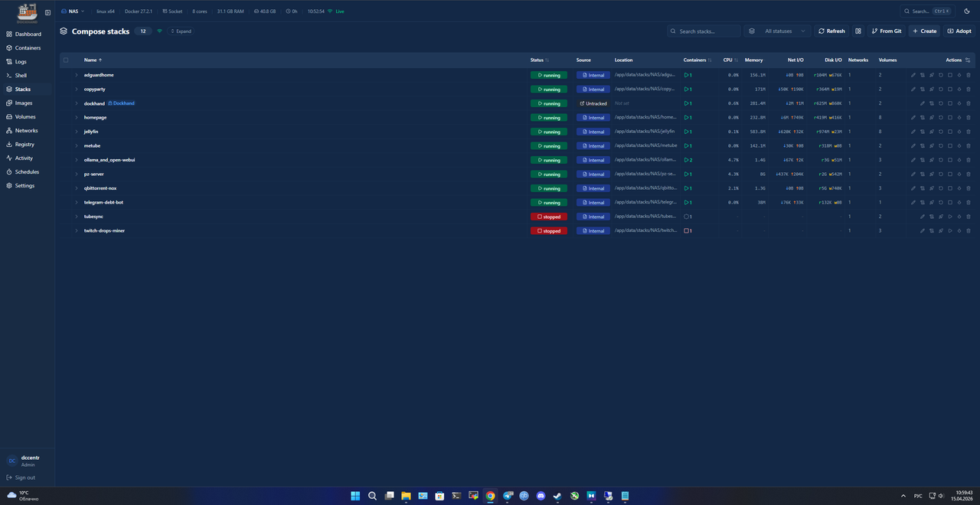Viewport: 980px width, 505px height.
Task: Open Activity in sidebar
Action: coord(28,158)
